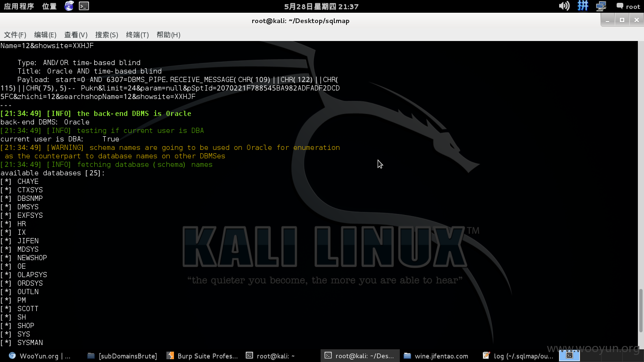The image size is (644, 362).
Task: Click the IX database entry
Action: click(13, 232)
